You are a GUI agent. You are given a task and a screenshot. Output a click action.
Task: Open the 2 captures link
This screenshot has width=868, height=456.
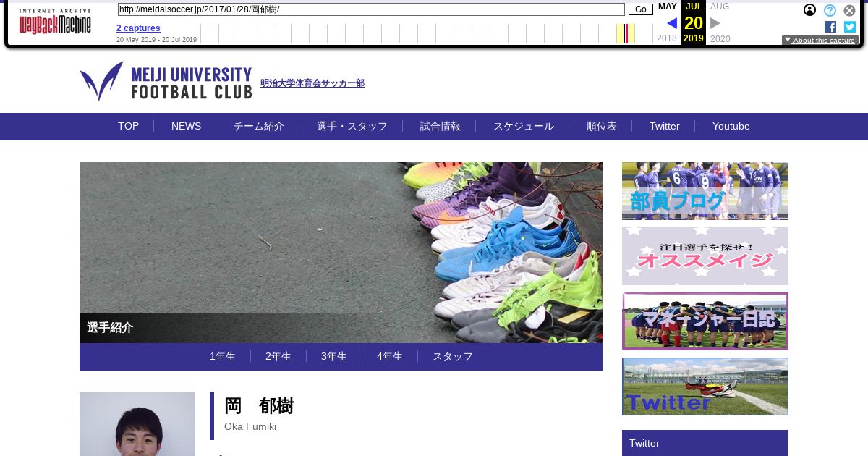click(138, 28)
